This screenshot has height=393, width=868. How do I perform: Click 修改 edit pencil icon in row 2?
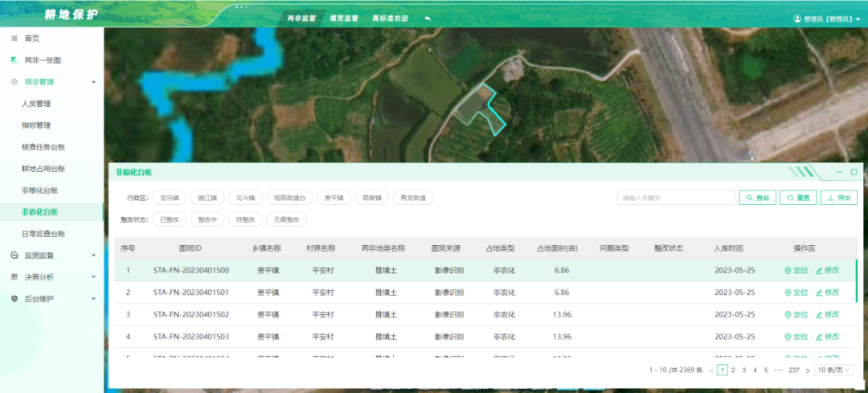(819, 293)
